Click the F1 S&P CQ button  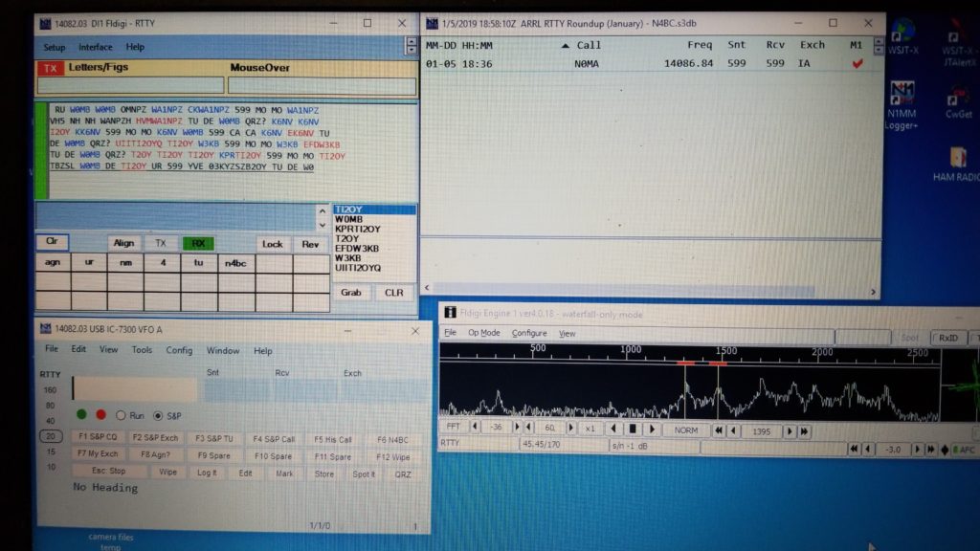point(98,436)
